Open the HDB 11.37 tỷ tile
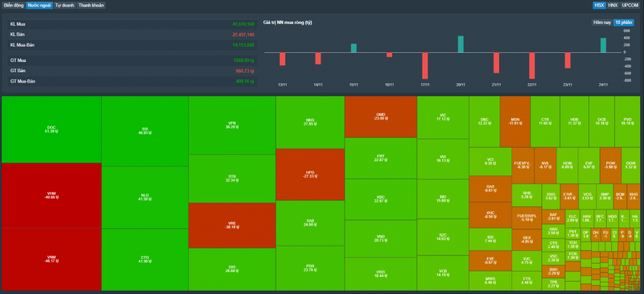 coord(574,122)
